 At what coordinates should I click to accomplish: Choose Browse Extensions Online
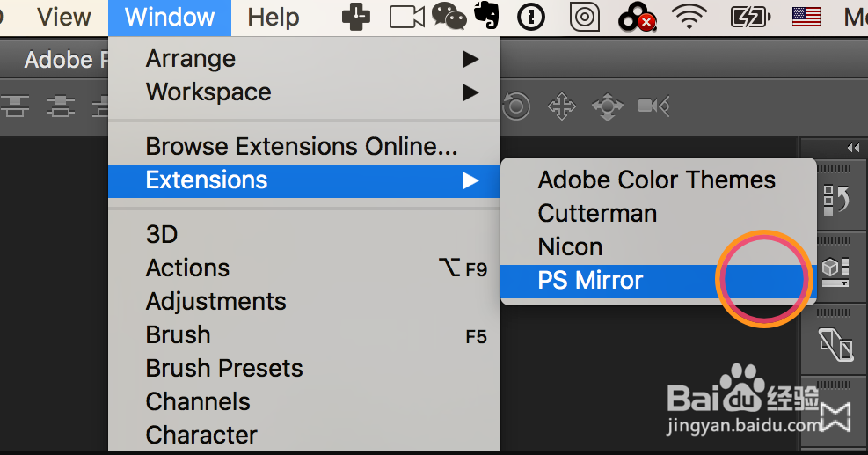pos(304,147)
